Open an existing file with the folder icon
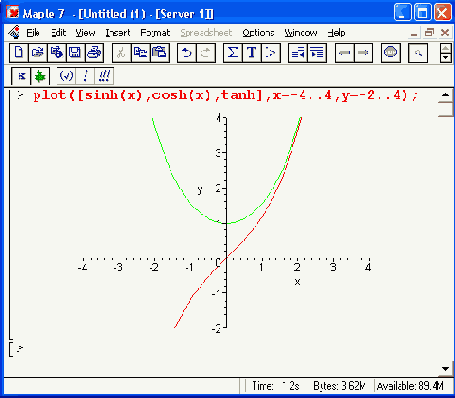This screenshot has height=398, width=455. pos(38,53)
